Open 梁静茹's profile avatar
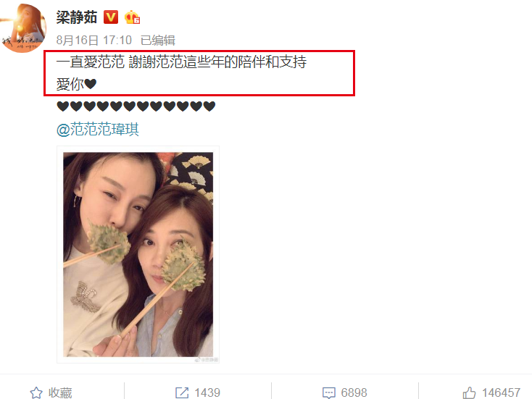Viewport: 532px width, 399px height. (23, 28)
